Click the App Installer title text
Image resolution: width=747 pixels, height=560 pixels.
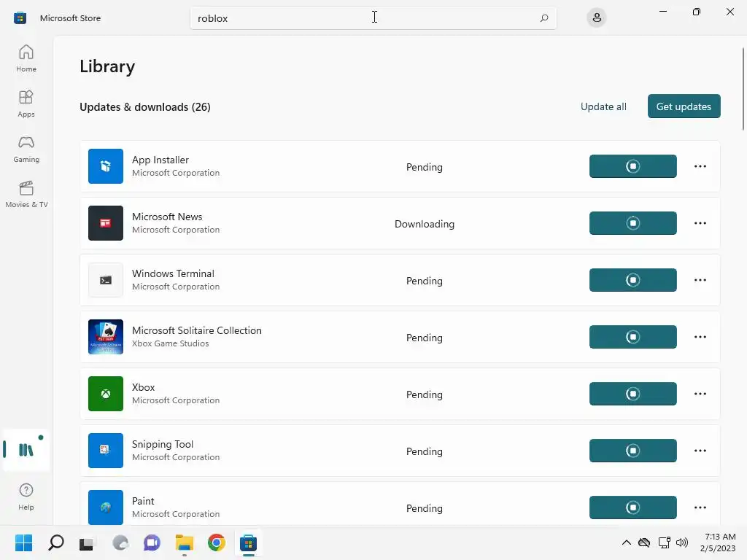160,160
